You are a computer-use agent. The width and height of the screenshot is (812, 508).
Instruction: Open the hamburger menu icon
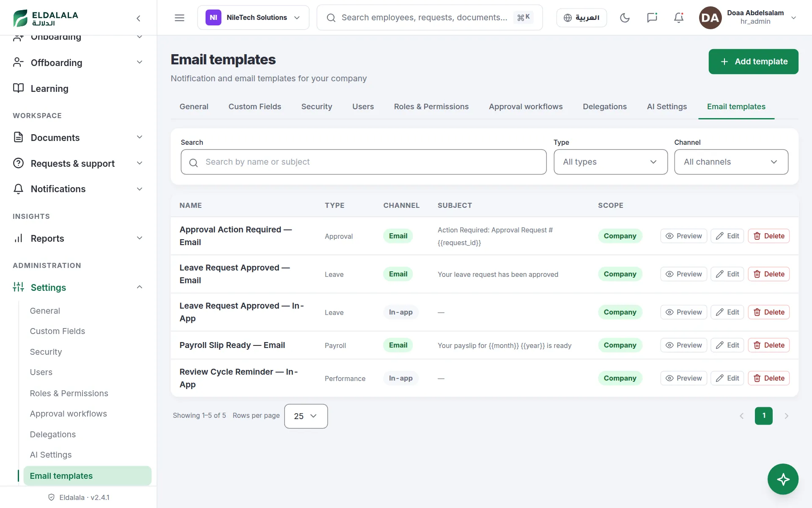(x=179, y=18)
